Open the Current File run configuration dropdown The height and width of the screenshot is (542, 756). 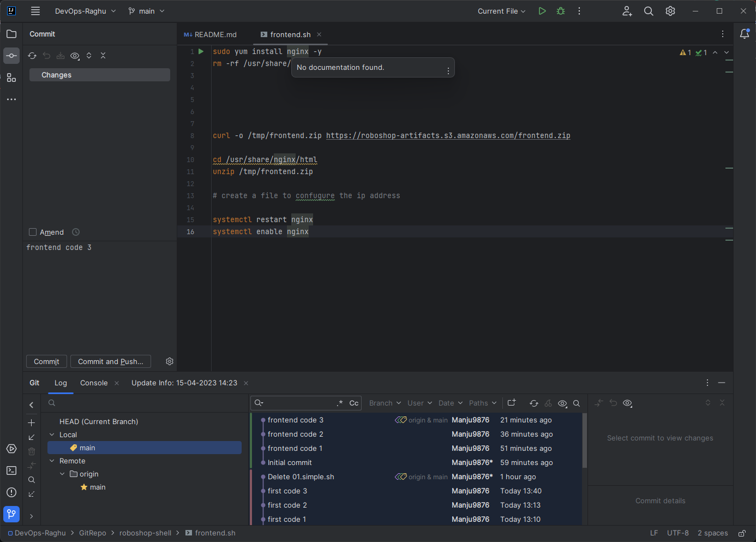(500, 10)
